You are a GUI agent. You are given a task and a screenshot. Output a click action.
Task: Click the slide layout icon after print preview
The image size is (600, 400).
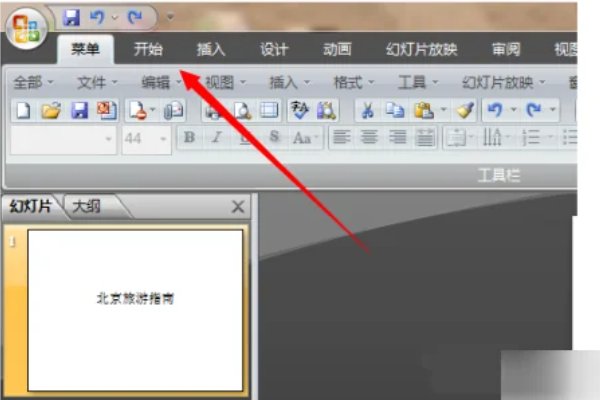point(269,110)
